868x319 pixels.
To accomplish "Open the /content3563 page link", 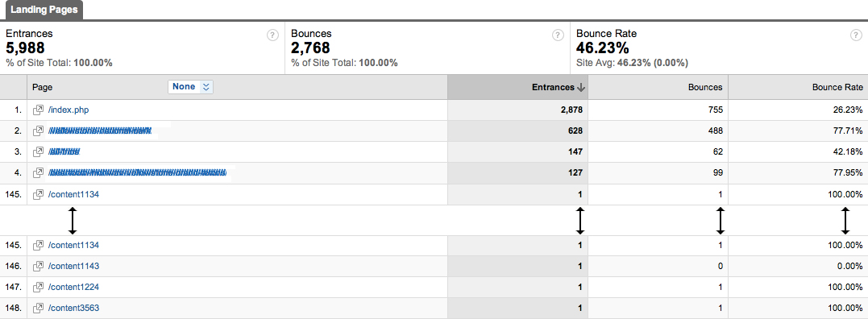I will (73, 308).
